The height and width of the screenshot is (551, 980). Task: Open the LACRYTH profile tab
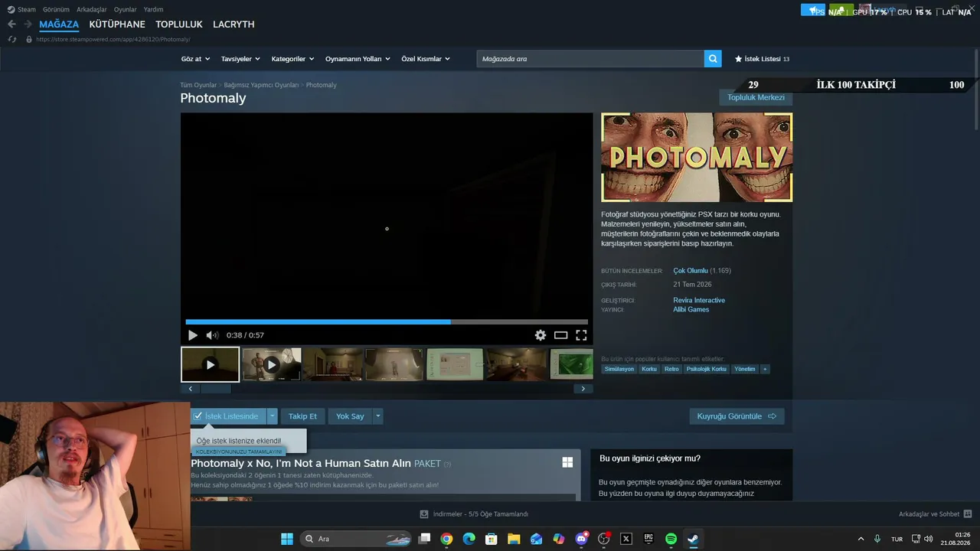[234, 24]
